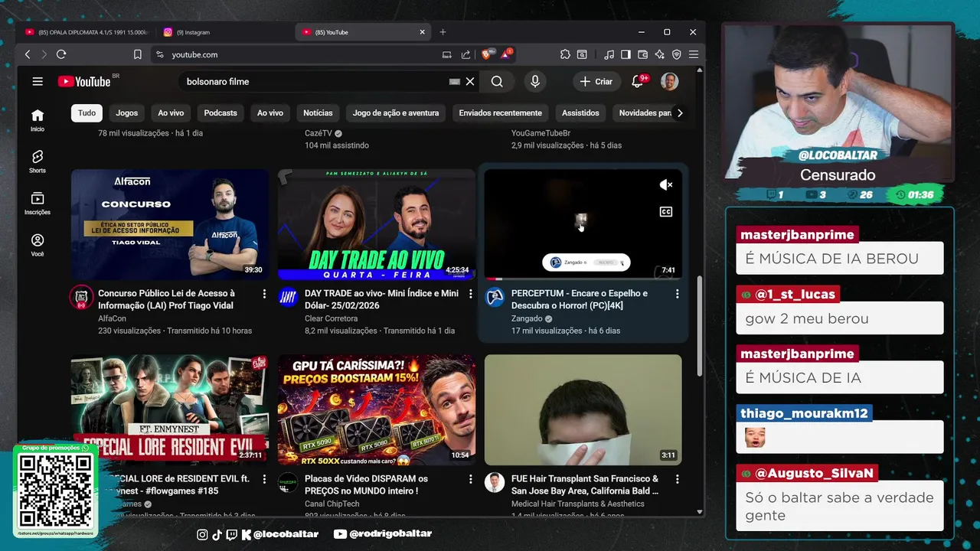Open Inscrições in the sidebar
The image size is (980, 551).
tap(38, 203)
